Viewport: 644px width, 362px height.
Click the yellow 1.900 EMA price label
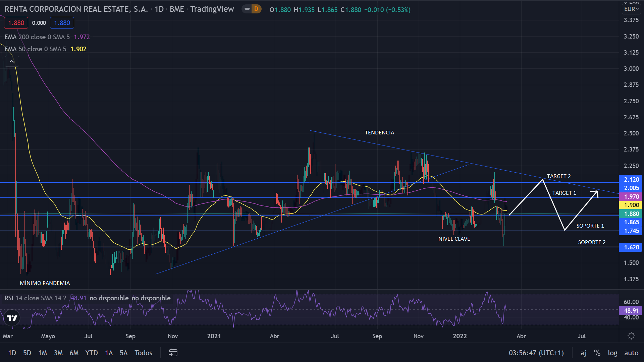631,205
